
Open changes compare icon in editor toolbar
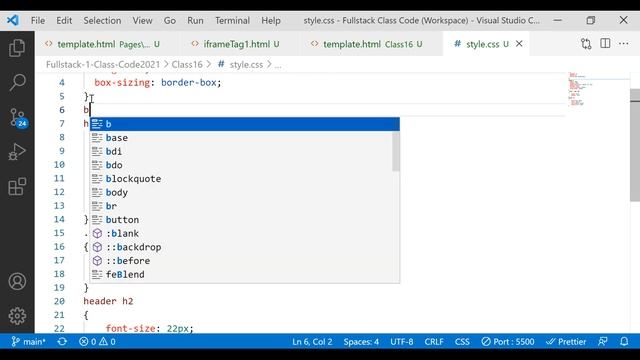pyautogui.click(x=586, y=44)
